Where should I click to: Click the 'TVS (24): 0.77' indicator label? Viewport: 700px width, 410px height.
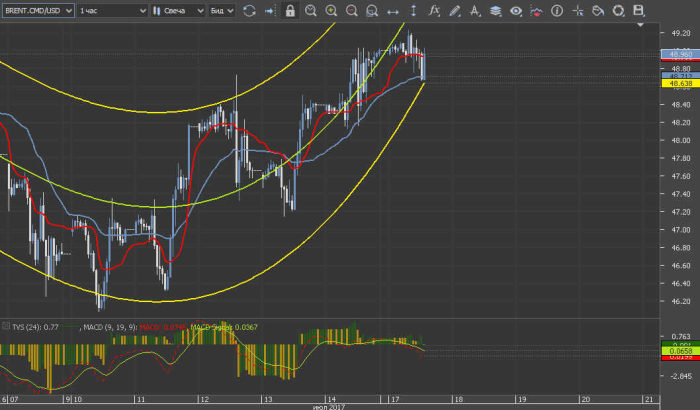(x=35, y=327)
